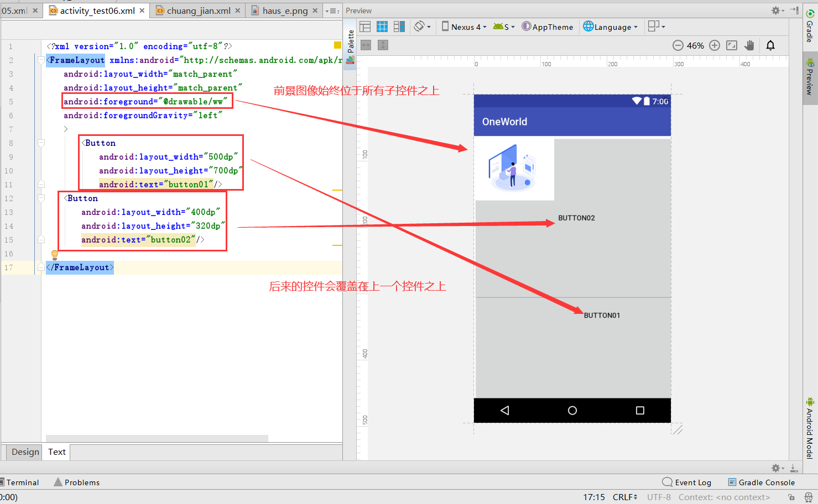818x504 pixels.
Task: Zoom out the preview
Action: click(678, 45)
